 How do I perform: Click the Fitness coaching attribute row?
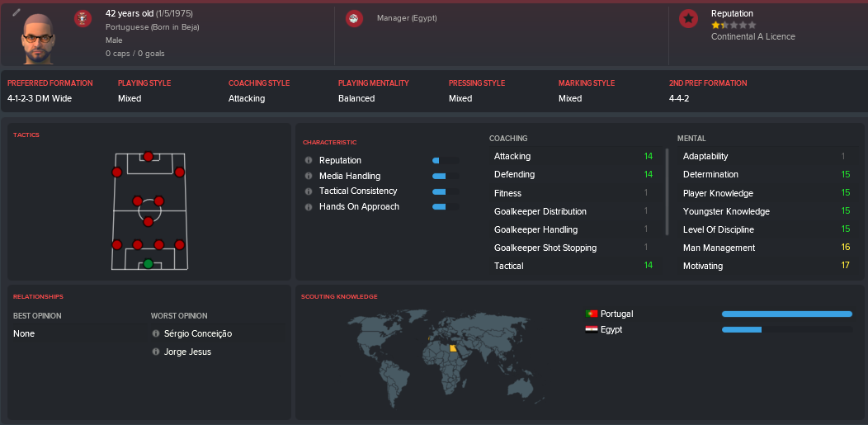[576, 193]
